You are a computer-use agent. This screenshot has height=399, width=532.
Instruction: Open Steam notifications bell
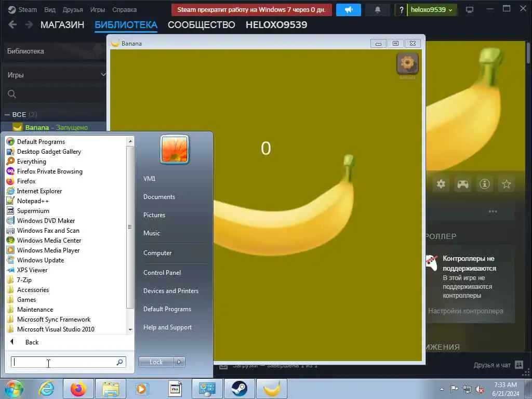377,10
